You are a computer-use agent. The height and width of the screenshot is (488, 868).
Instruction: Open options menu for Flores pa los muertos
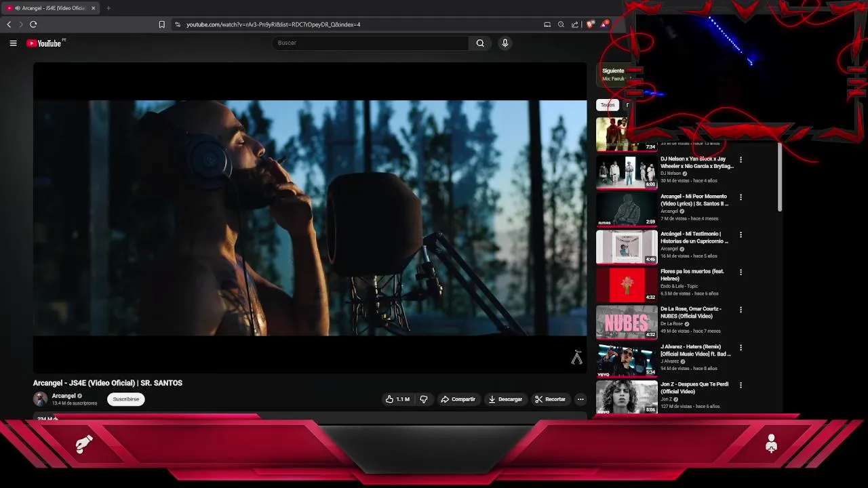coord(741,272)
